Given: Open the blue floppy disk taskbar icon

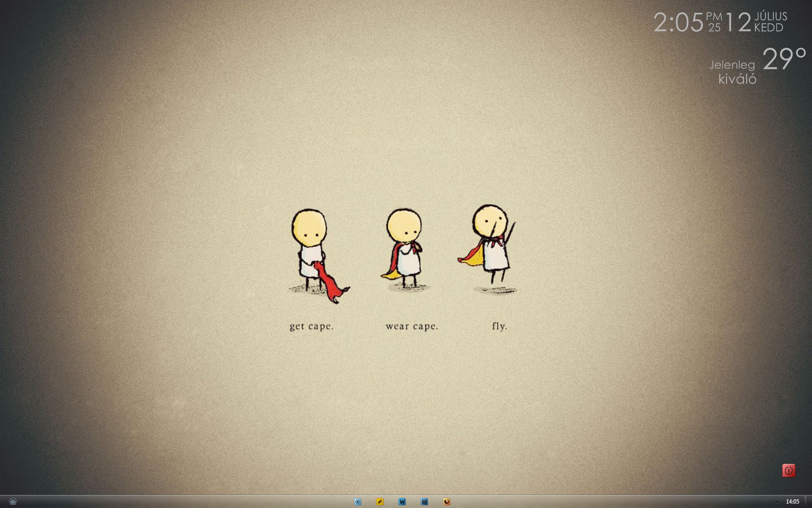Looking at the screenshot, I should (x=424, y=502).
